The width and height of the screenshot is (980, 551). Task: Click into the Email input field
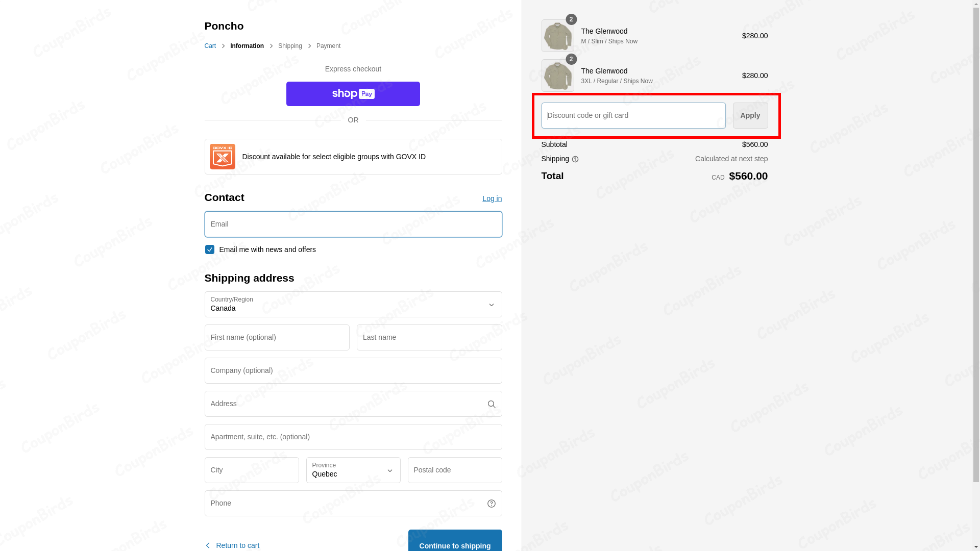pyautogui.click(x=353, y=224)
